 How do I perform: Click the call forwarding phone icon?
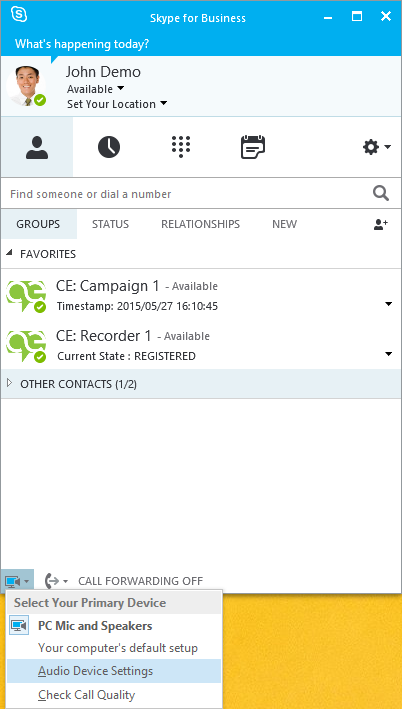52,581
